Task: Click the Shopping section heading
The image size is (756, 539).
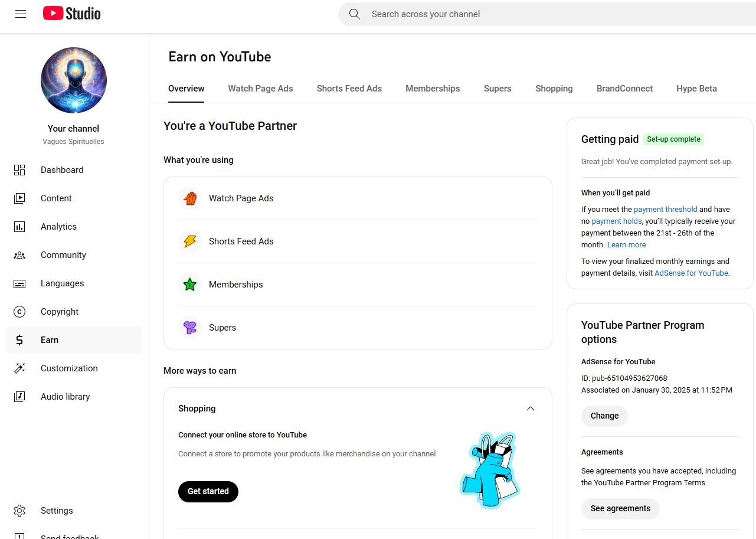Action: point(197,409)
